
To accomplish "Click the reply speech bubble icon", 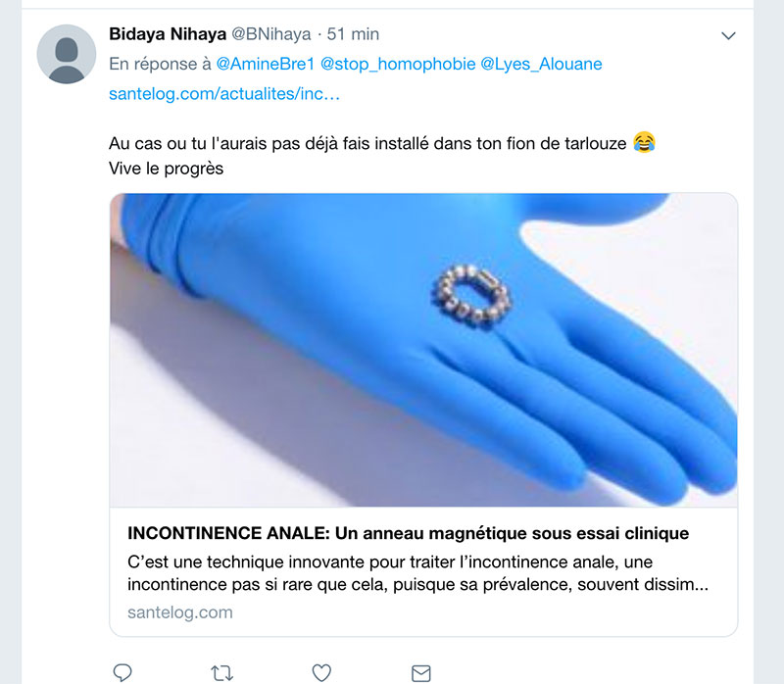I will pyautogui.click(x=122, y=672).
